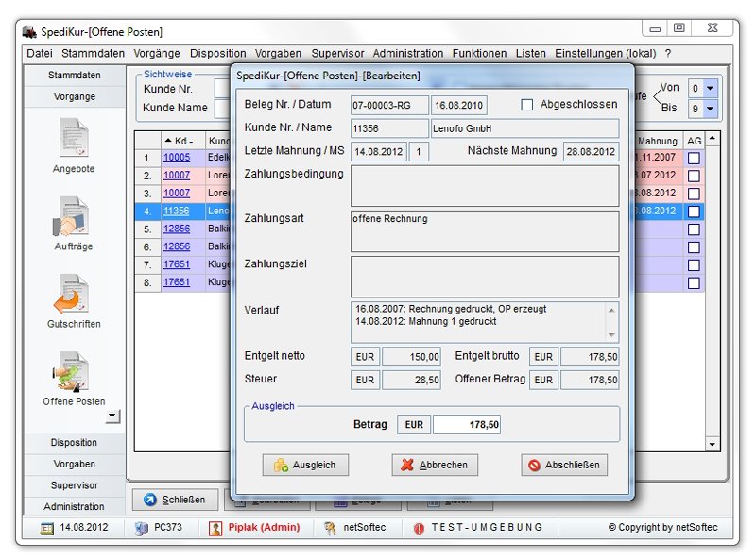Click the Zahlungsziel text field
The height and width of the screenshot is (560, 756).
(x=485, y=277)
